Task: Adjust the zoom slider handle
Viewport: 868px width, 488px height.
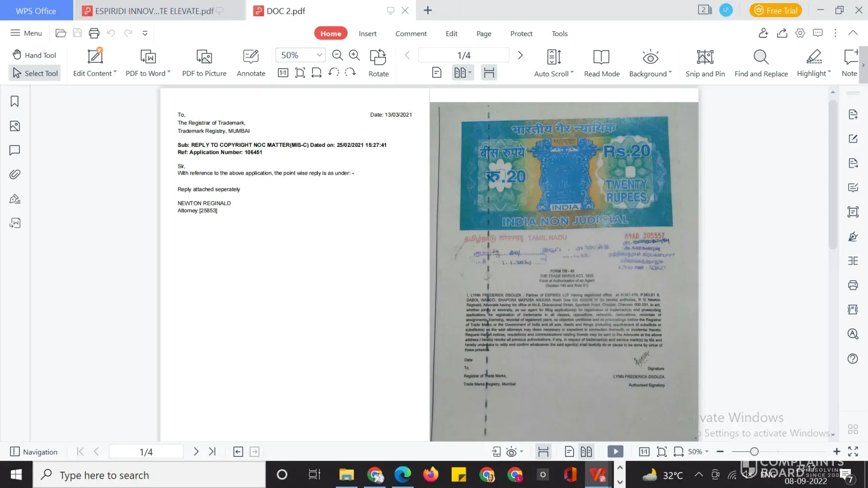Action: (x=754, y=451)
